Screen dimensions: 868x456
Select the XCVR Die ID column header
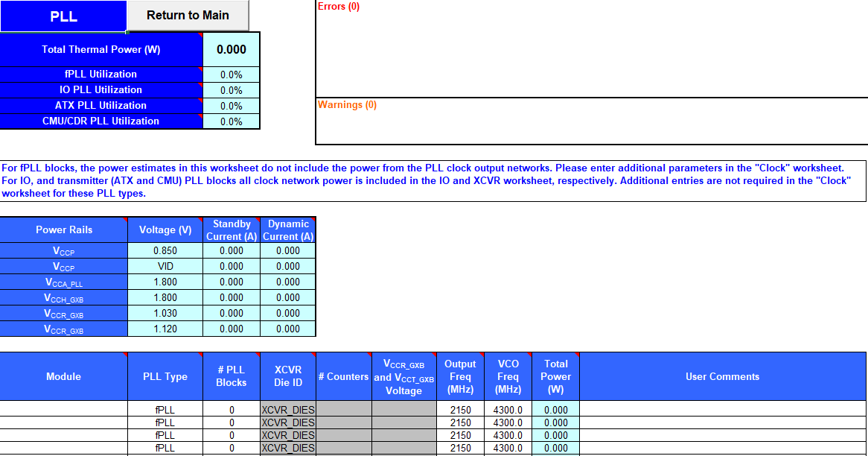pos(288,376)
